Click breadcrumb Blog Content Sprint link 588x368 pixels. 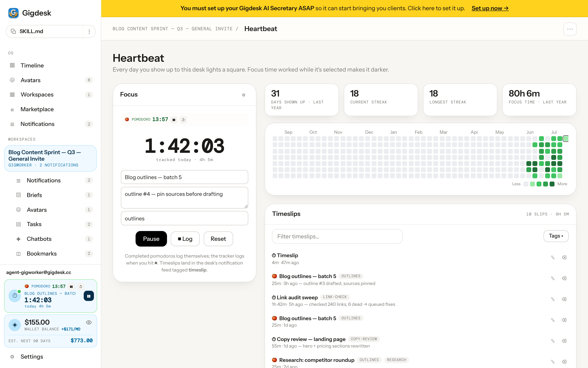tap(172, 29)
